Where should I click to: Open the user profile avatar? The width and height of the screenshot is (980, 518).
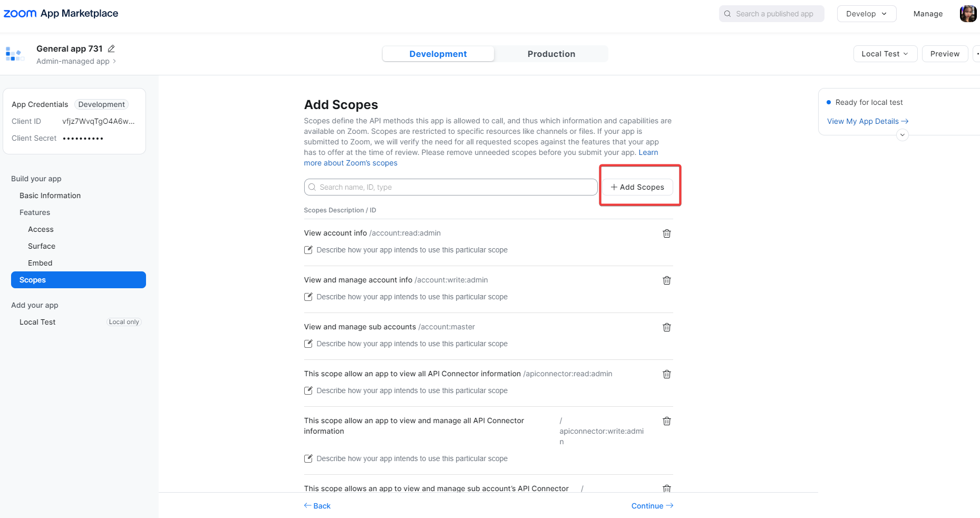(968, 14)
